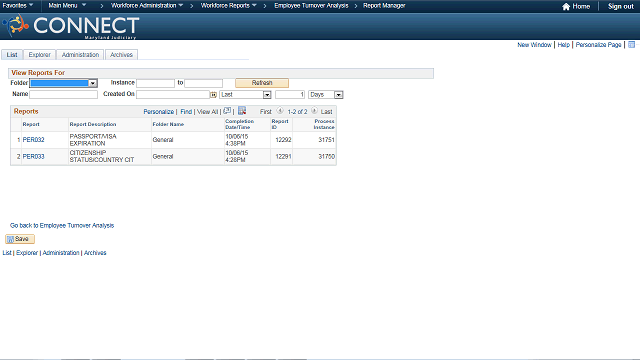The image size is (640, 360).
Task: Sort by Report column header
Action: point(31,124)
